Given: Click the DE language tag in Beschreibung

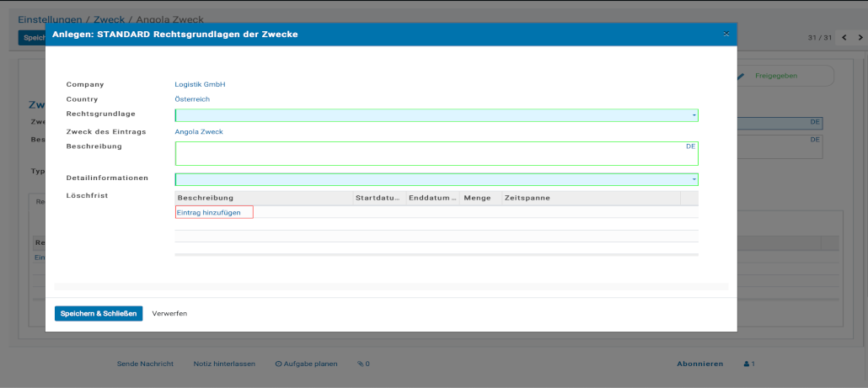Looking at the screenshot, I should (x=690, y=146).
